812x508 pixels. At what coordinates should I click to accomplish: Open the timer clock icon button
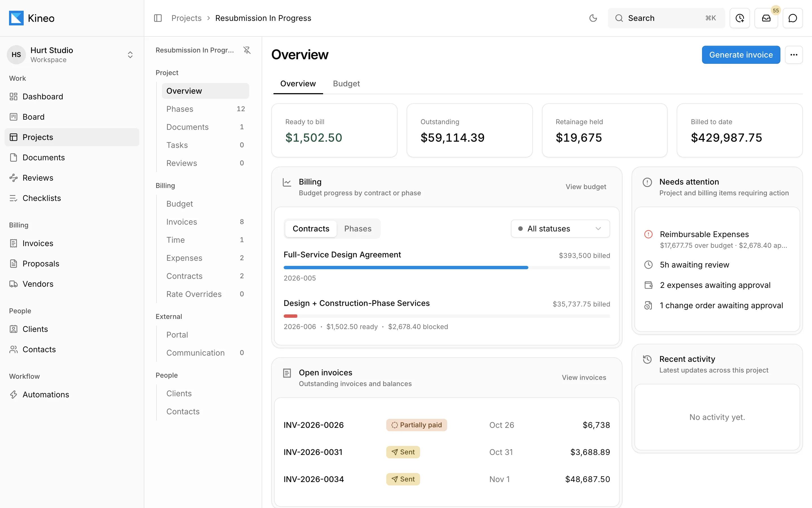(x=740, y=18)
